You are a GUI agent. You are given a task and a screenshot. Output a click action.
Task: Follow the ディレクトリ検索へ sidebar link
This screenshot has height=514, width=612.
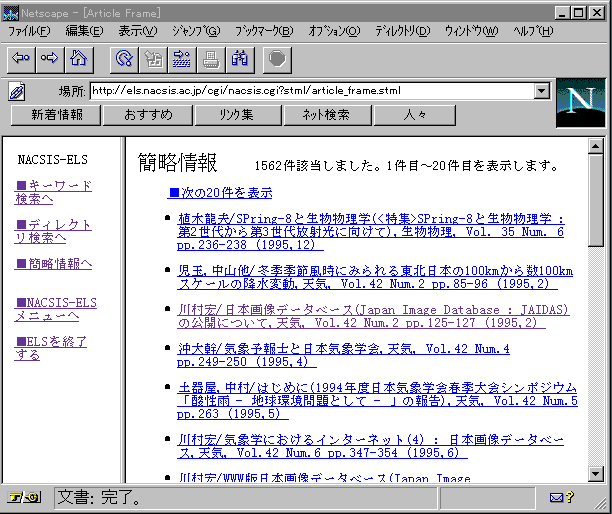[53, 231]
